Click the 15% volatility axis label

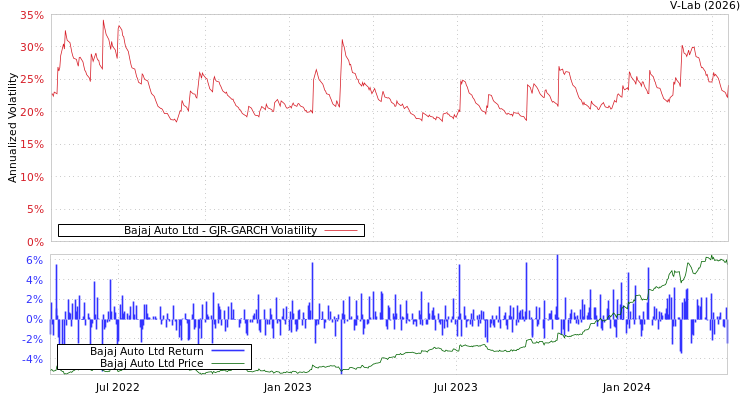pyautogui.click(x=32, y=144)
